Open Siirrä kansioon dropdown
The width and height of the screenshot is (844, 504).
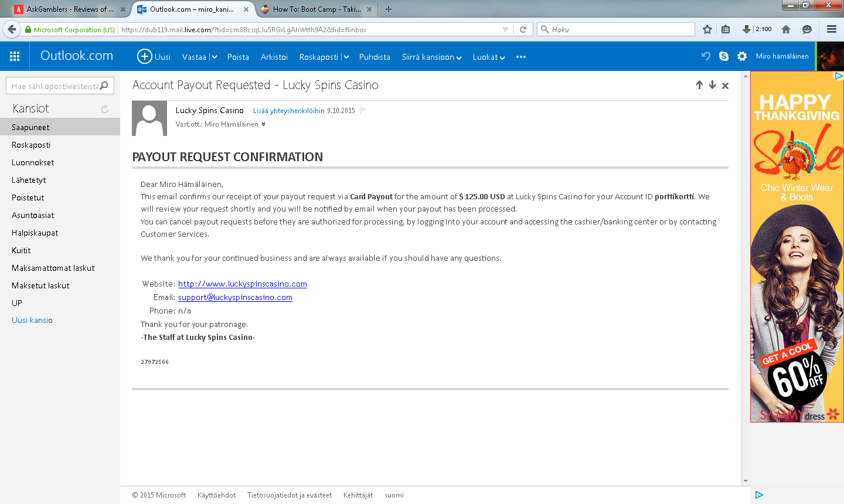point(431,57)
